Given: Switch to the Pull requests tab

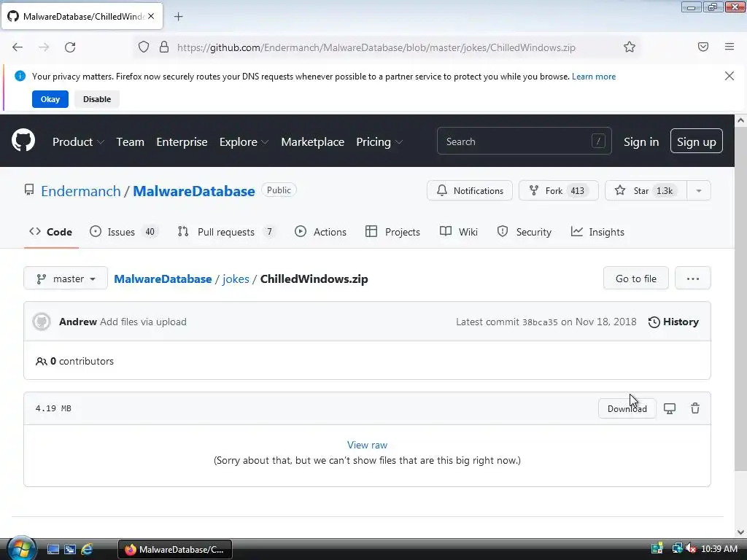Looking at the screenshot, I should click(226, 232).
